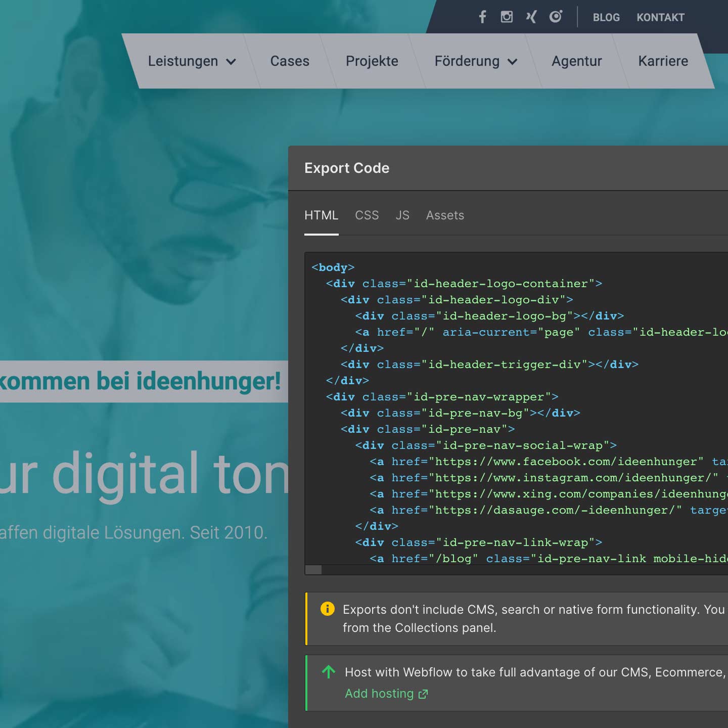
Task: Click the instagram.com/ideenhunger href line
Action: (x=549, y=478)
